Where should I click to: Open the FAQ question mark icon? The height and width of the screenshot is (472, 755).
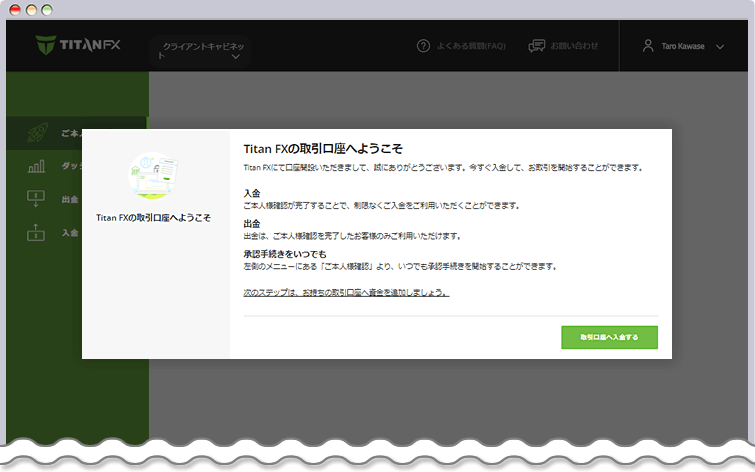[x=423, y=46]
